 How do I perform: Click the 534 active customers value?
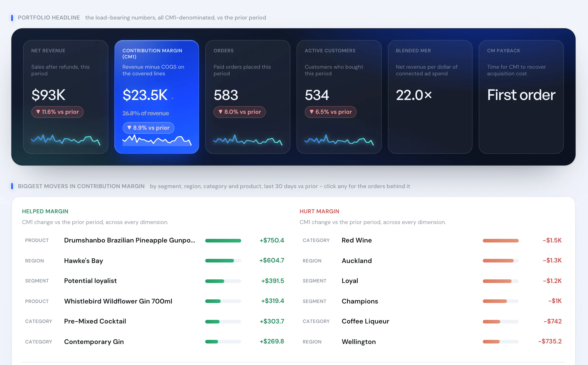[317, 95]
